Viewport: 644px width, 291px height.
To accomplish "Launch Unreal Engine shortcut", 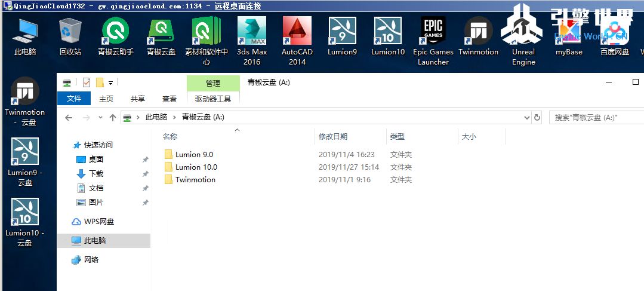I will click(523, 41).
